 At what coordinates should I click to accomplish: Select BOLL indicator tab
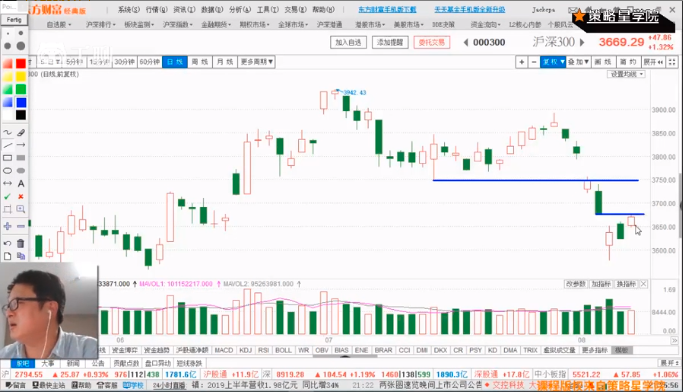point(283,350)
